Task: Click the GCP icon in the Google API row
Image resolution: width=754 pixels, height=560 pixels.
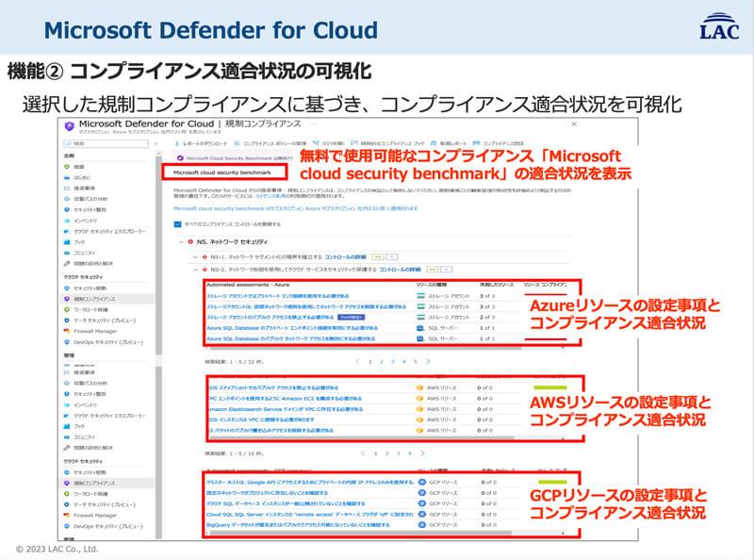Action: coord(421,482)
